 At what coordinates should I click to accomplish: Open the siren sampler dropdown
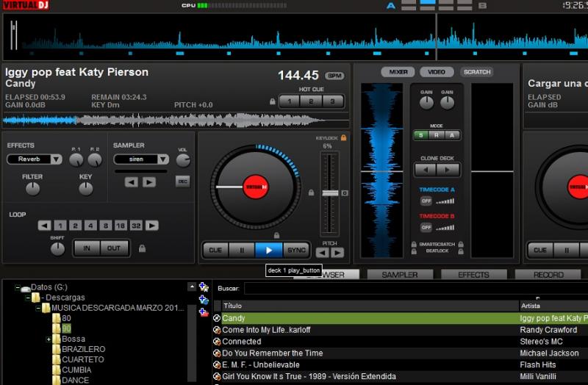(x=163, y=159)
